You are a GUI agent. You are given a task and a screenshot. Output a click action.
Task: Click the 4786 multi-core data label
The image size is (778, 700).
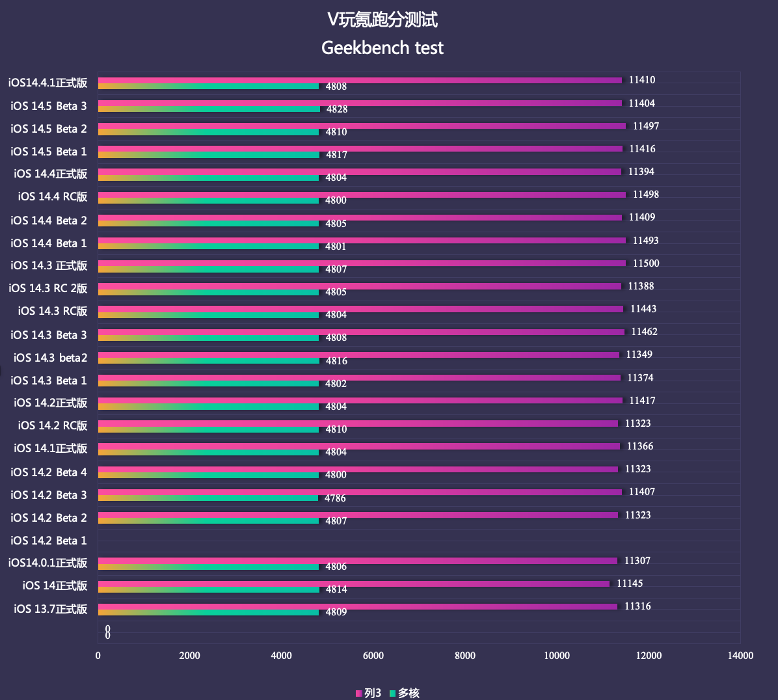[x=335, y=498]
